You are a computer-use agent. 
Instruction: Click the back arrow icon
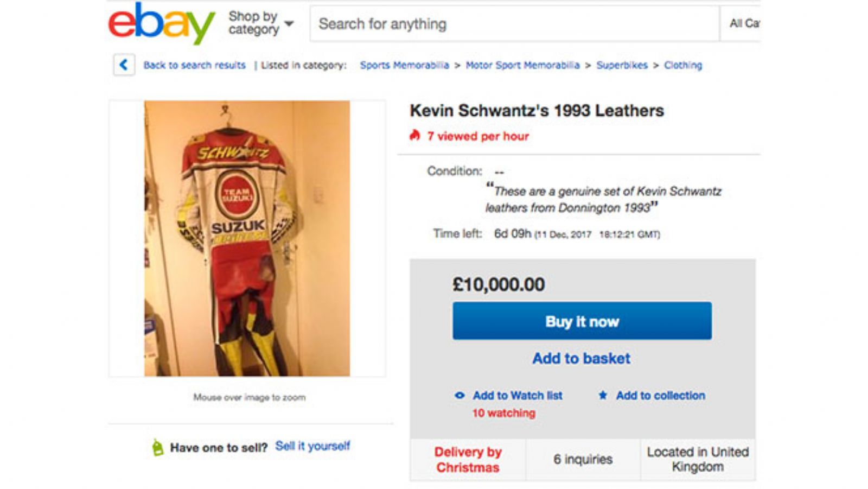point(124,65)
